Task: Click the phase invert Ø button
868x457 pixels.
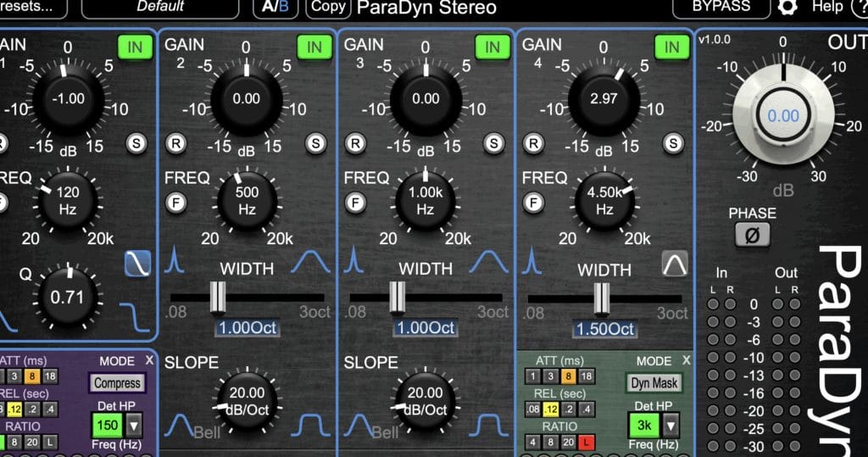Action: [753, 235]
